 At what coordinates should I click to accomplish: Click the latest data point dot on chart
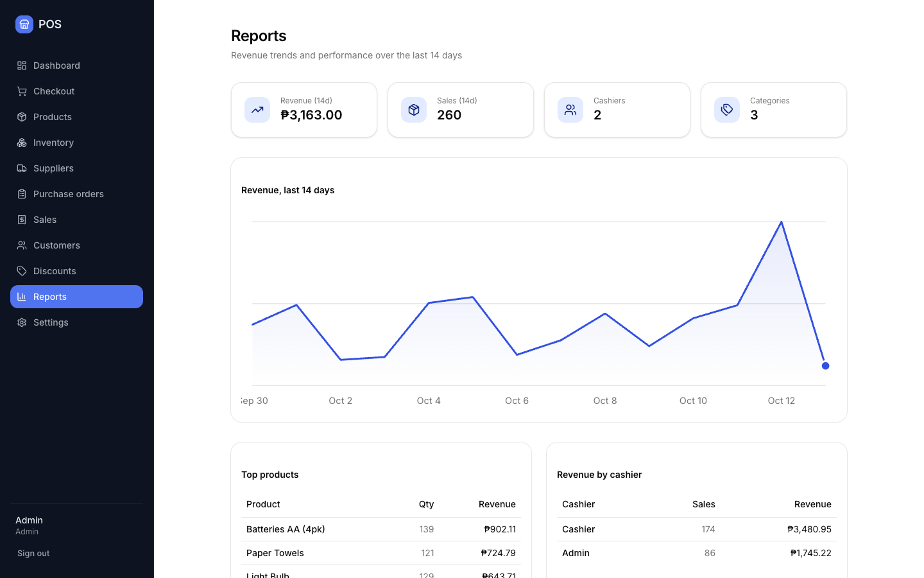click(825, 366)
